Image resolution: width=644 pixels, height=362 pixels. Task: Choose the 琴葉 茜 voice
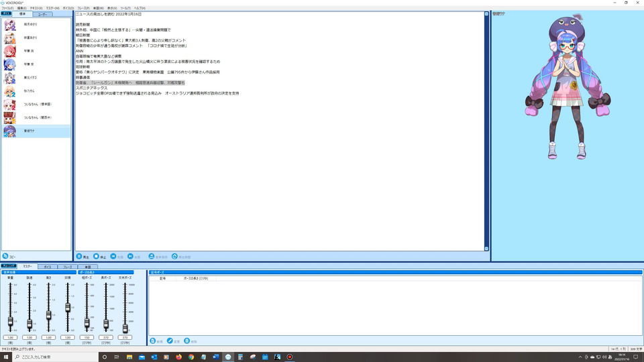tap(36, 51)
